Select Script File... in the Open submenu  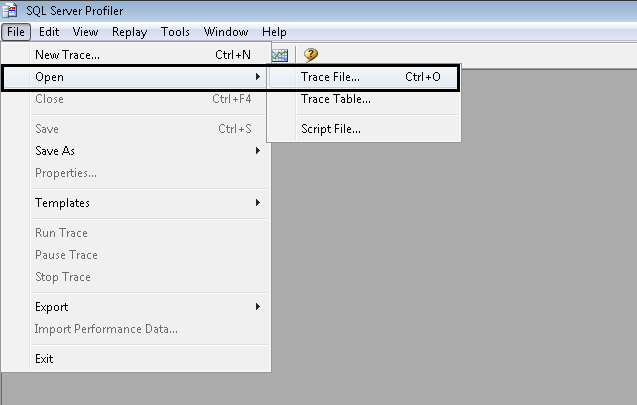click(x=363, y=129)
